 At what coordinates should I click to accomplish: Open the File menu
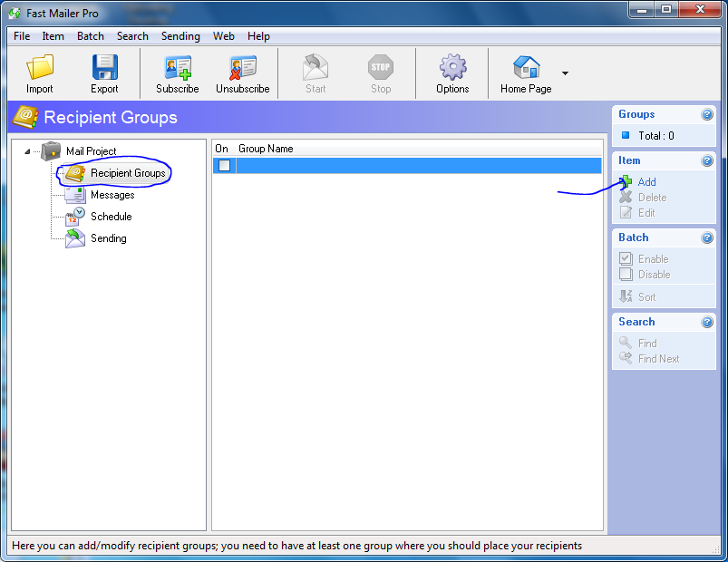[22, 36]
